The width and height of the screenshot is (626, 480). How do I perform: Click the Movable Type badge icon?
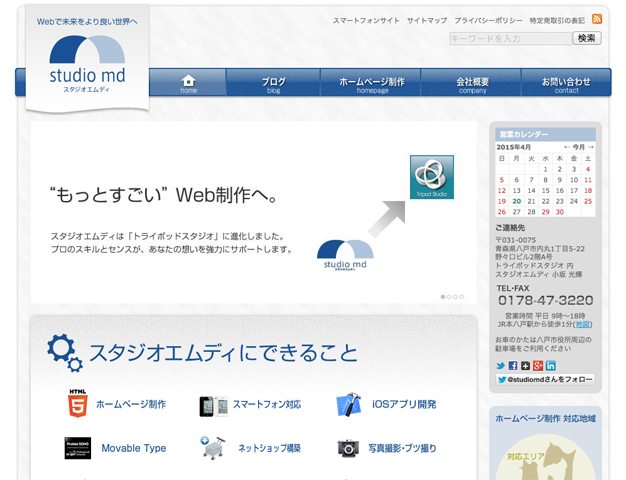point(78,448)
